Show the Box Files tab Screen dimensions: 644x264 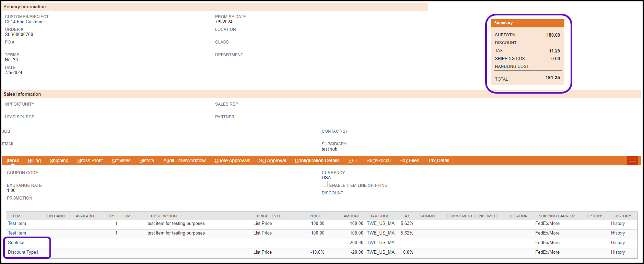[x=409, y=160]
